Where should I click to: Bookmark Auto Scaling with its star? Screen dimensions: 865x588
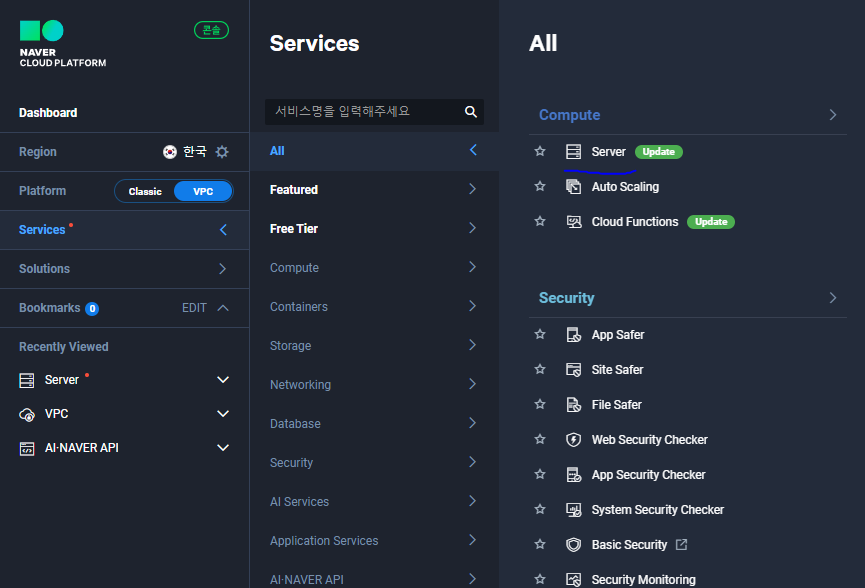[540, 186]
